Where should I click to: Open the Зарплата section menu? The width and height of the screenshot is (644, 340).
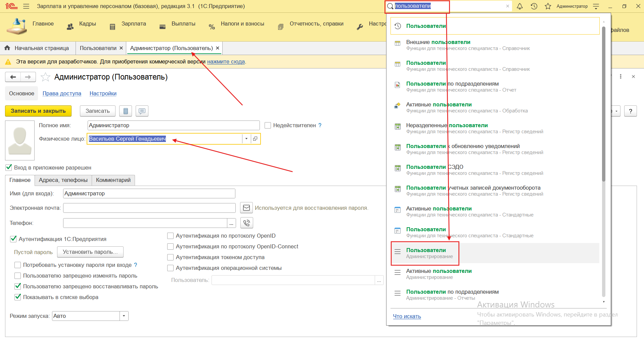coord(133,24)
